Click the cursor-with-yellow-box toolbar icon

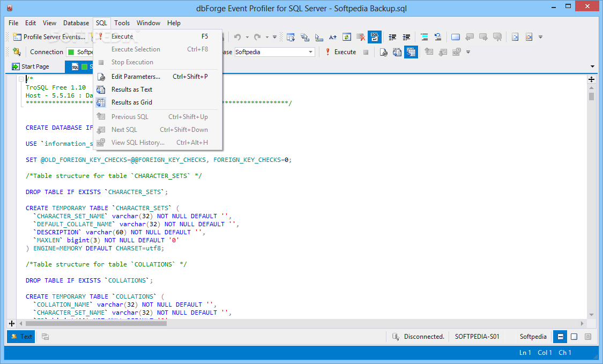[x=319, y=37]
